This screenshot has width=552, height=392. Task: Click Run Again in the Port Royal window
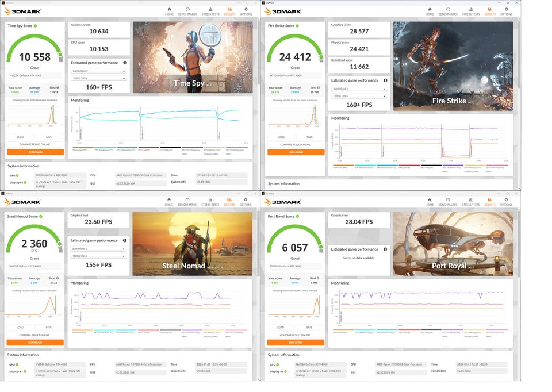[296, 343]
